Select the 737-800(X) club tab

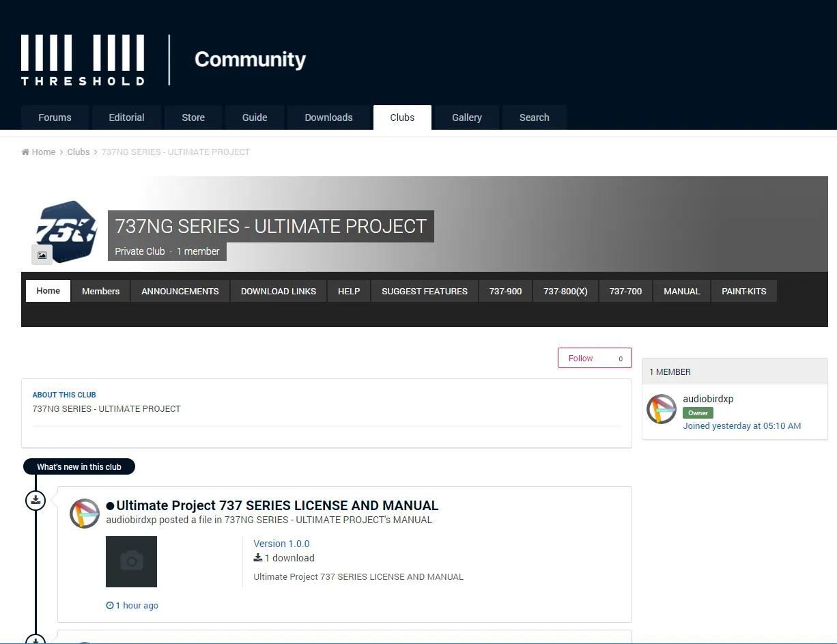[565, 291]
